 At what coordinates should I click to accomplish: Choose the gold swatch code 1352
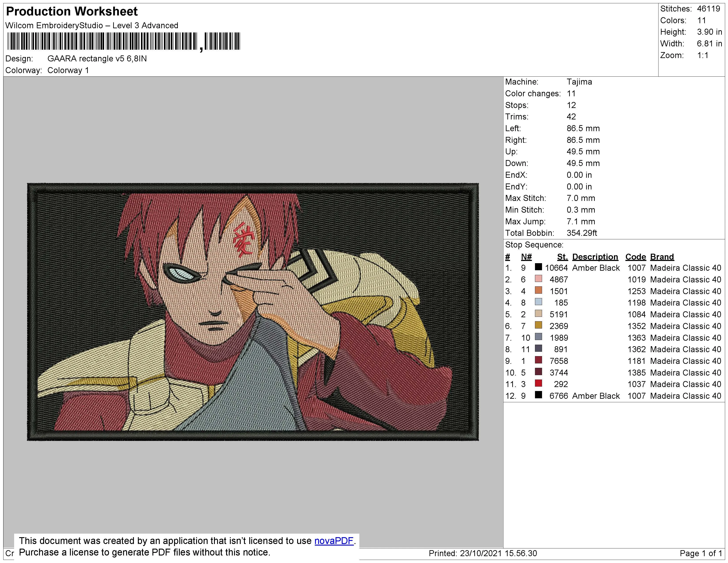[538, 325]
